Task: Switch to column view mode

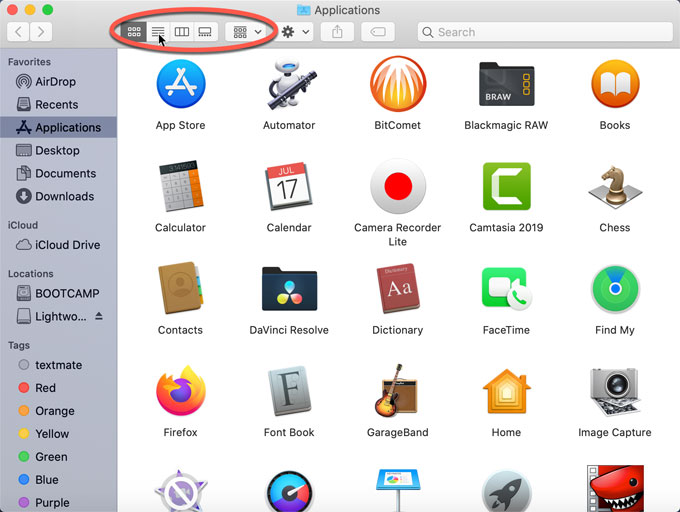Action: click(181, 32)
